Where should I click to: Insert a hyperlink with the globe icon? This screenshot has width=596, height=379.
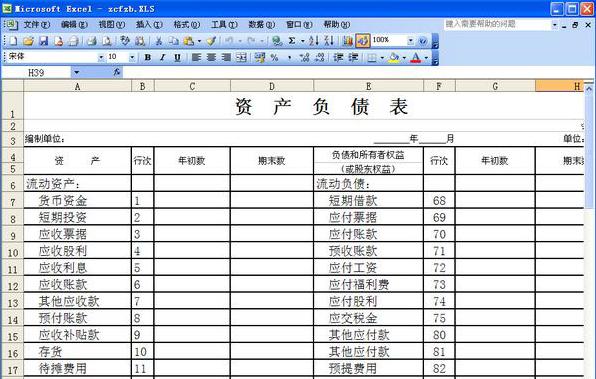(277, 40)
